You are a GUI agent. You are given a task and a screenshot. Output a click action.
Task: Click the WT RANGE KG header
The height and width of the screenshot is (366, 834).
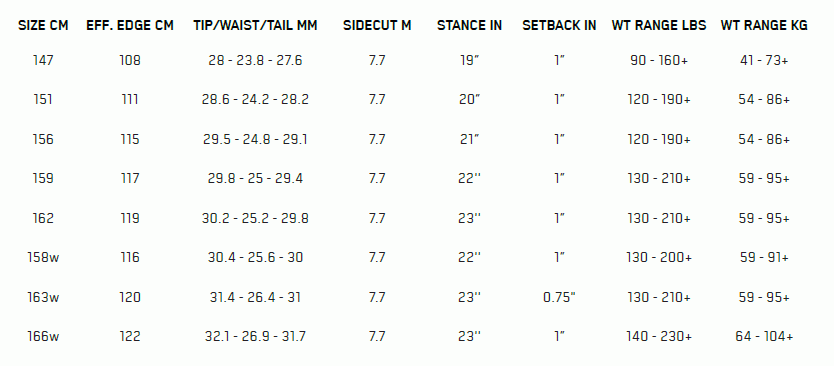tap(764, 26)
